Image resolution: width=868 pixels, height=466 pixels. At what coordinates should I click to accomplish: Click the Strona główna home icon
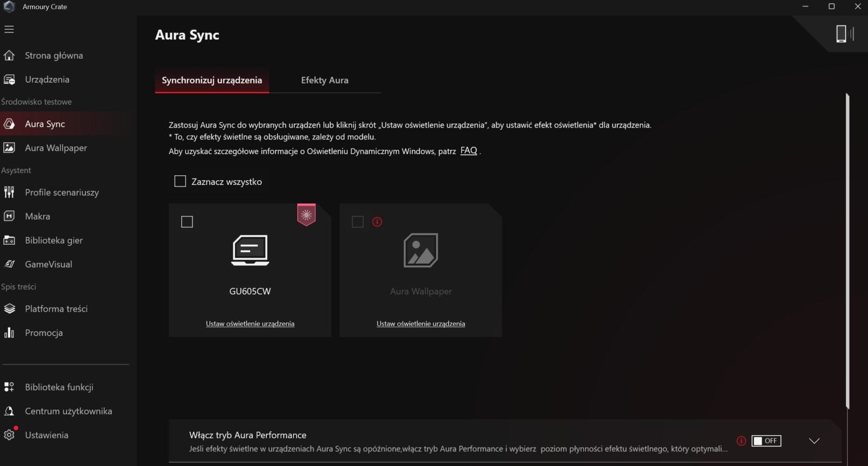(x=9, y=55)
